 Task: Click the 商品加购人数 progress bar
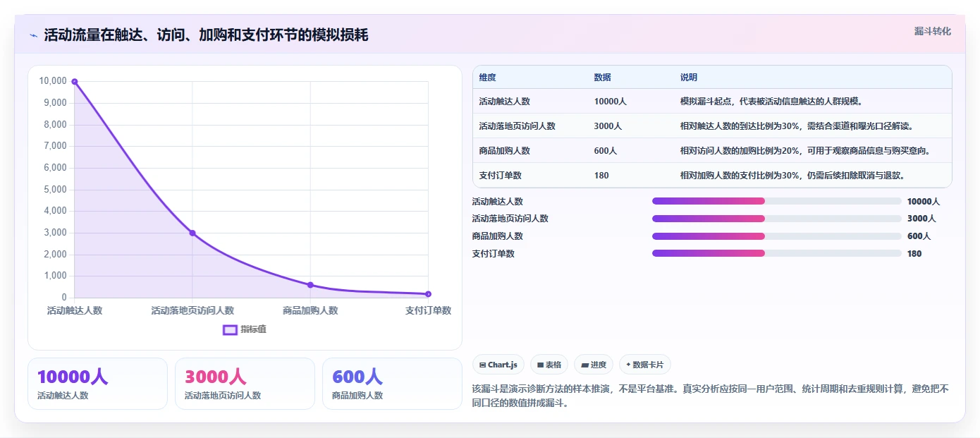tap(777, 236)
